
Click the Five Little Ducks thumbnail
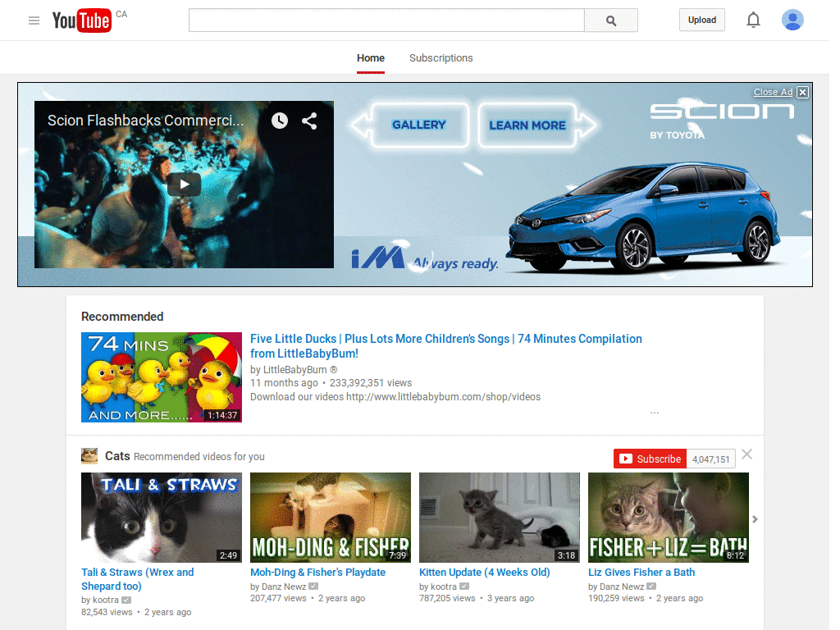pos(162,377)
